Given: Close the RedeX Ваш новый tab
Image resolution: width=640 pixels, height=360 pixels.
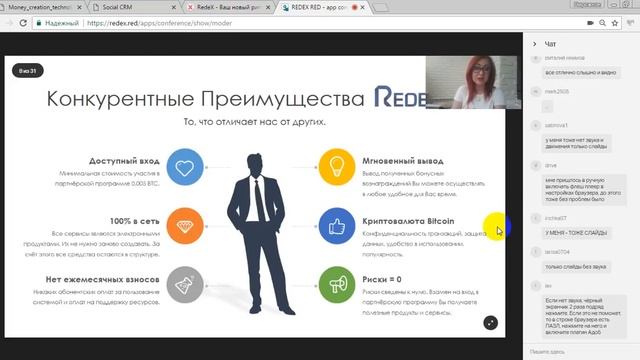Looking at the screenshot, I should [x=268, y=7].
